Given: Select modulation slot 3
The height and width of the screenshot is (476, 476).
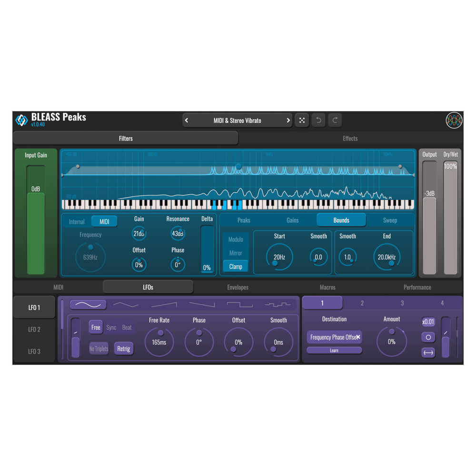Looking at the screenshot, I should point(402,303).
